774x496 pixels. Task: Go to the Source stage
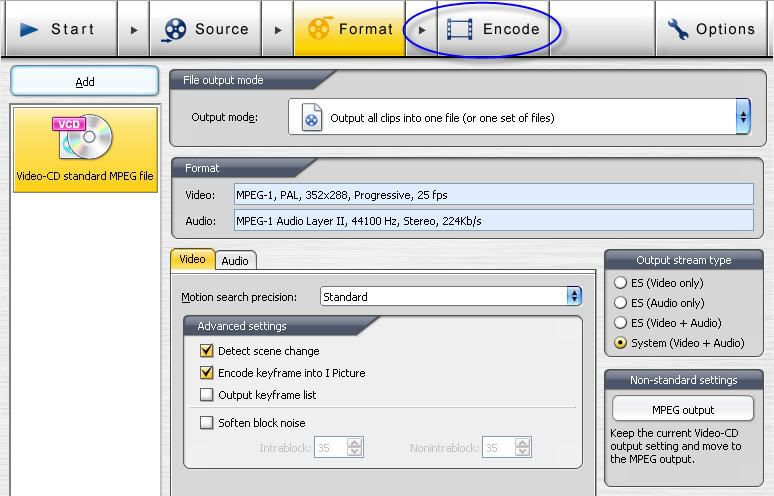click(205, 29)
